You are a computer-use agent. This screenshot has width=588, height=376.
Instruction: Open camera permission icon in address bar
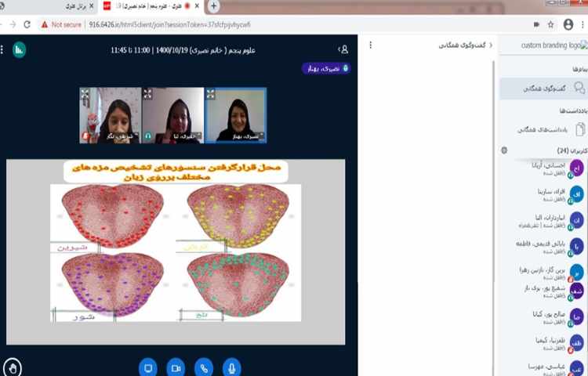pyautogui.click(x=536, y=24)
